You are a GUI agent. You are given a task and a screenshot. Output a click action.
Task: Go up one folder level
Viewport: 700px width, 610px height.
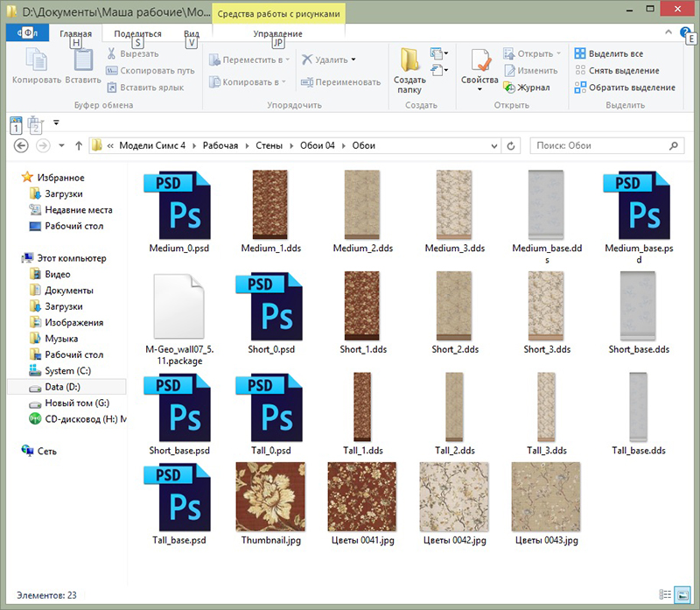[x=79, y=145]
